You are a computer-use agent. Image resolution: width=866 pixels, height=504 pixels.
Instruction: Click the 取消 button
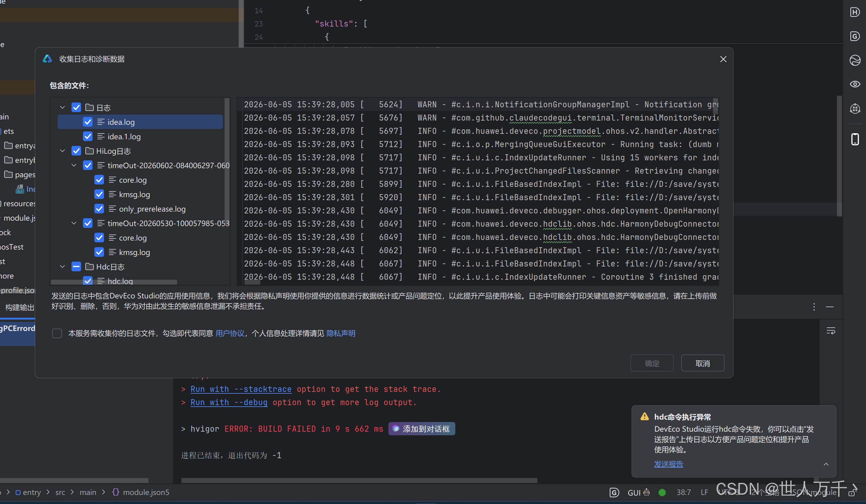(x=703, y=363)
